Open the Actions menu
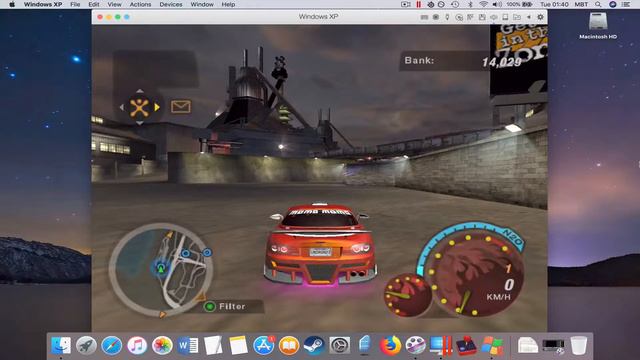 point(140,4)
